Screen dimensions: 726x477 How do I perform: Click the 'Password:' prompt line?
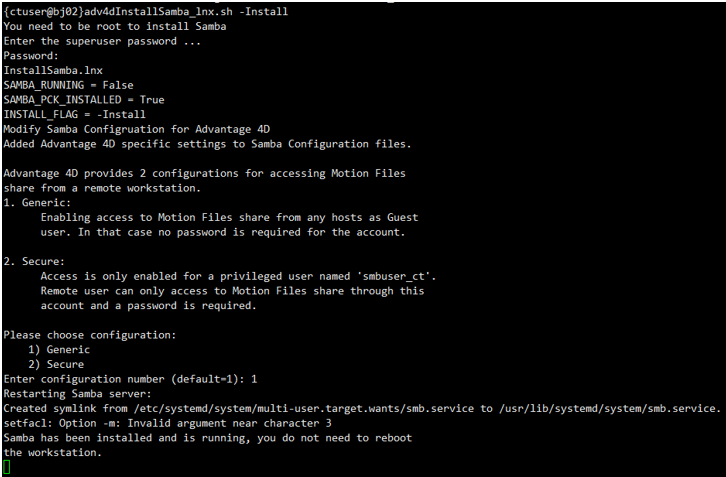point(31,56)
